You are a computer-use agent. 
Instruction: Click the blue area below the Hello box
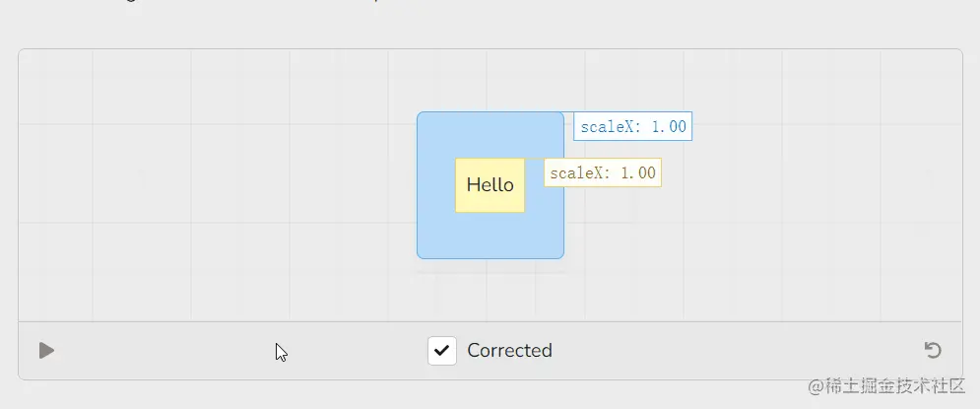490,236
